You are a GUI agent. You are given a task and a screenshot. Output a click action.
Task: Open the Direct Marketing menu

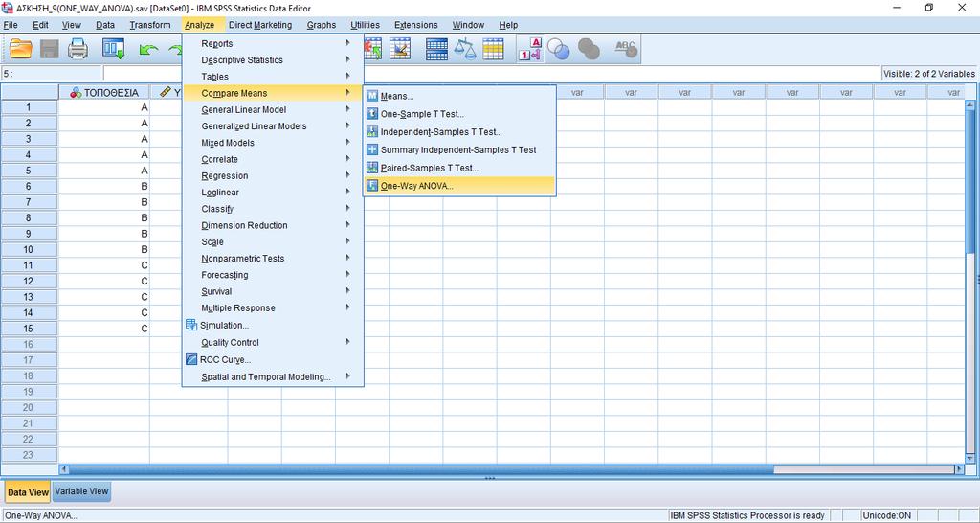point(260,25)
